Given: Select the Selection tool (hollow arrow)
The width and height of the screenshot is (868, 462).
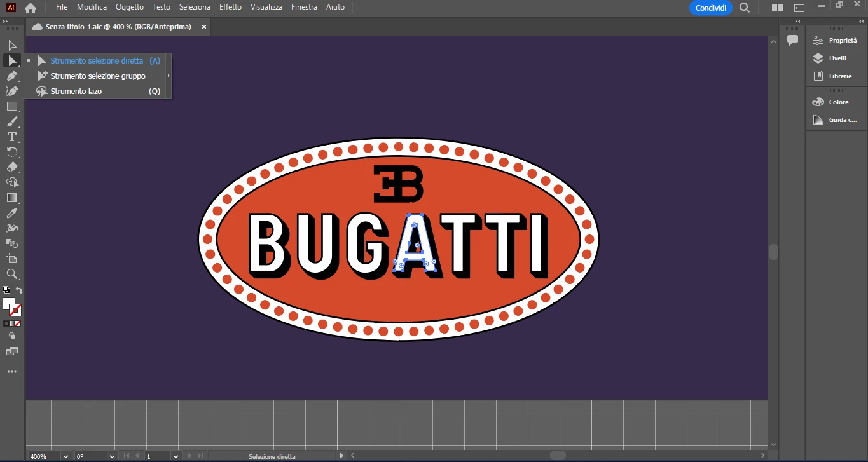Looking at the screenshot, I should [x=12, y=45].
